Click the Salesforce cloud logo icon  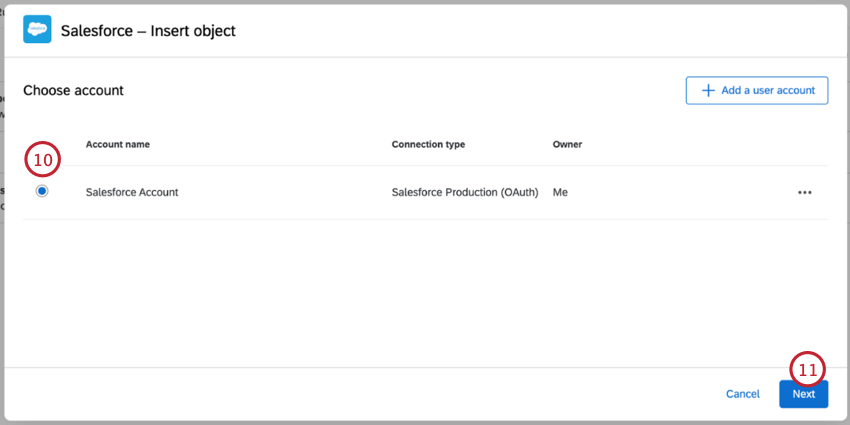[x=37, y=30]
